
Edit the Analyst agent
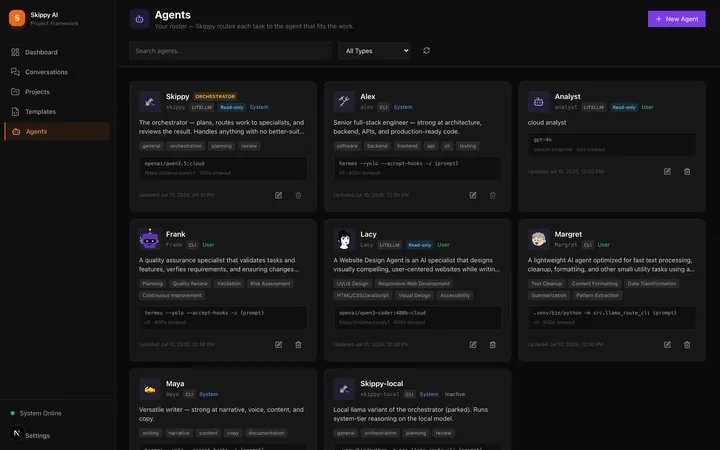(667, 171)
